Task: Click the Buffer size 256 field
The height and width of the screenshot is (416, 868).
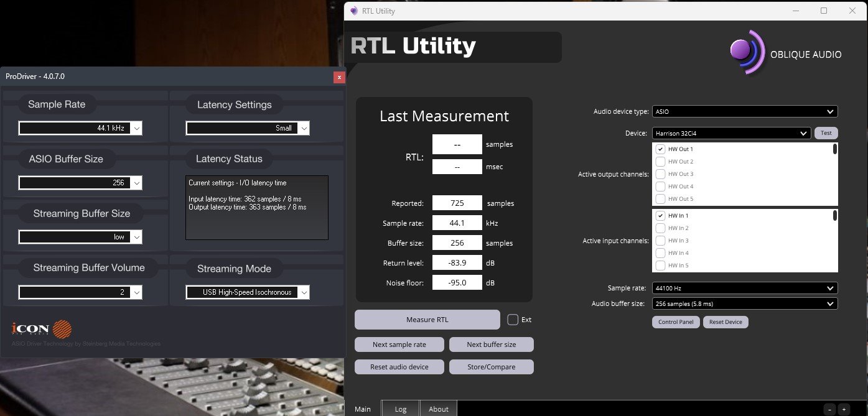Action: [457, 243]
